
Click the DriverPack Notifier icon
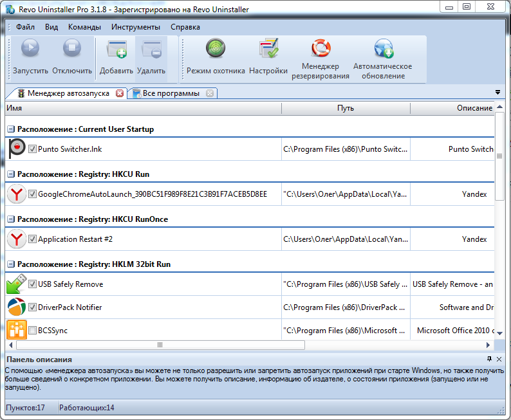[17, 307]
